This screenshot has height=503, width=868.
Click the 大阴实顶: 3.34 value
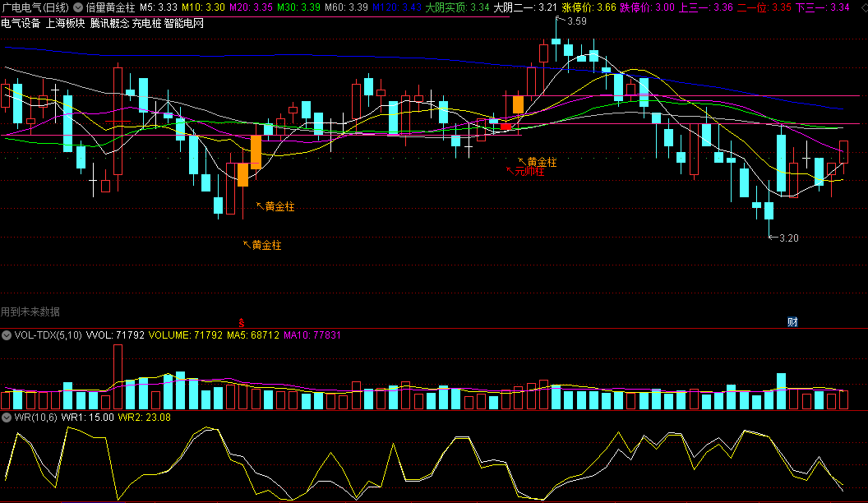[x=457, y=7]
